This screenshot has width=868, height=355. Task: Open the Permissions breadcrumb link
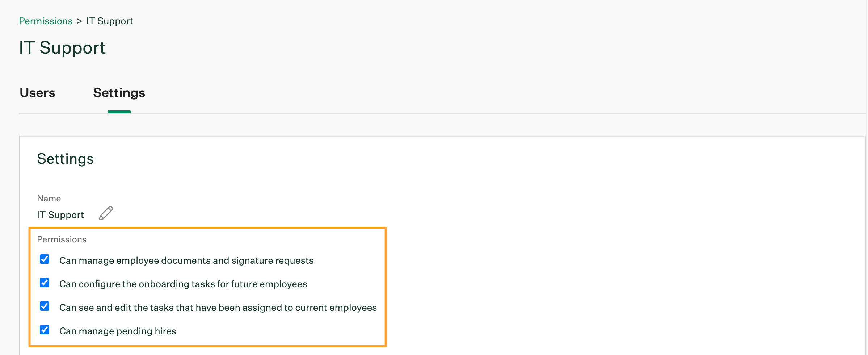click(x=46, y=21)
